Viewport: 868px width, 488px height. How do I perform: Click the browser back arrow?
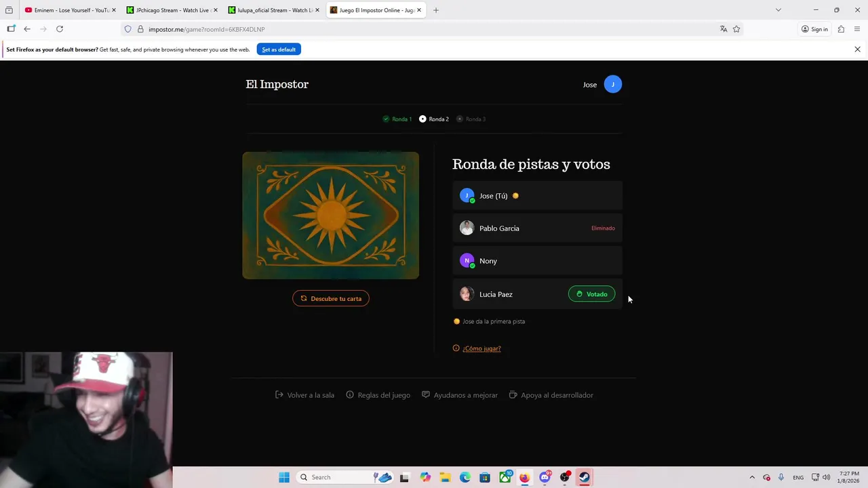27,29
